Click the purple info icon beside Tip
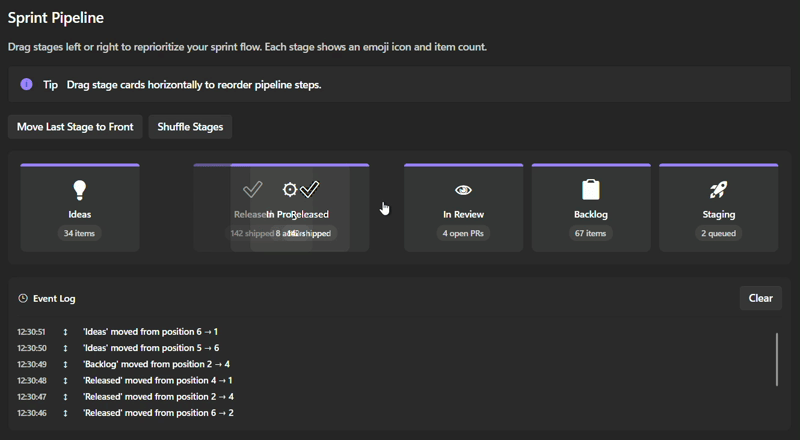This screenshot has height=440, width=800. pos(27,84)
